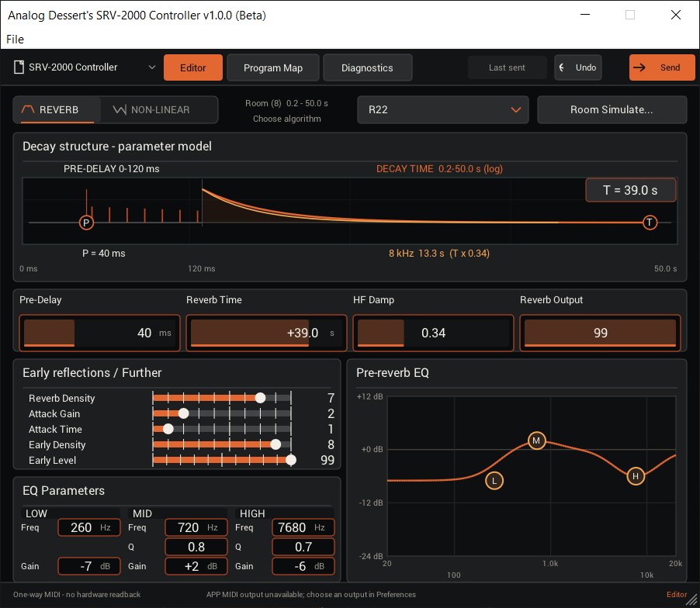This screenshot has height=608, width=700.
Task: Open the Room Simulate dialog
Action: 612,109
